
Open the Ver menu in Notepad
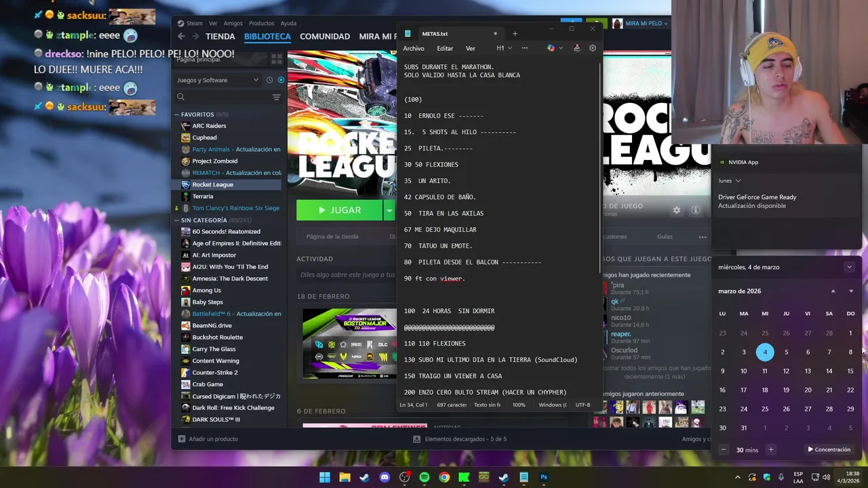coord(471,48)
